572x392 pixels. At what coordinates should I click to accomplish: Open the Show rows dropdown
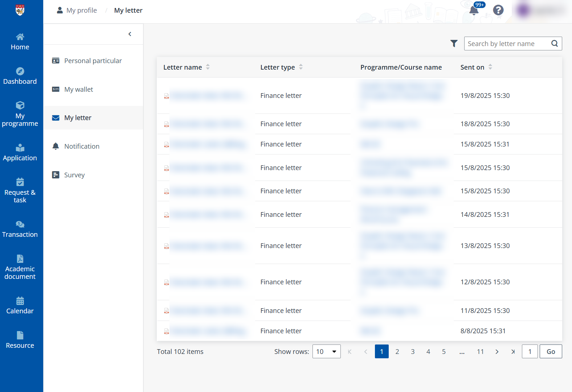click(326, 351)
